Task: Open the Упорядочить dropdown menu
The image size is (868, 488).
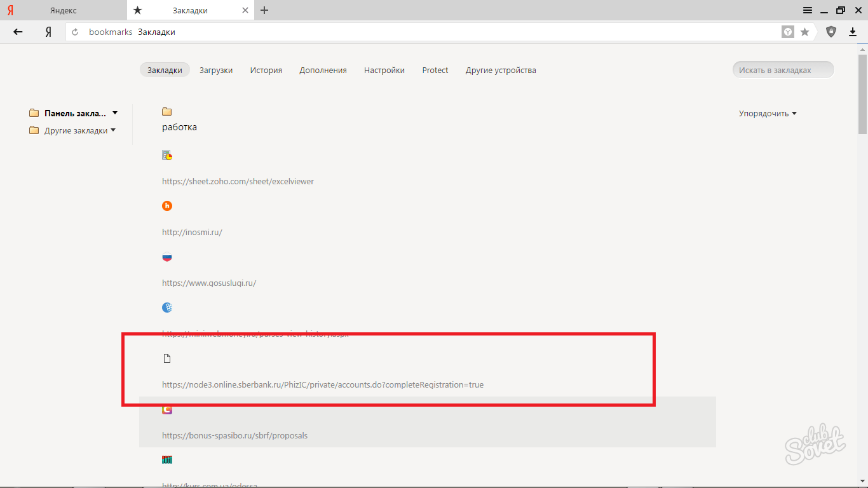Action: click(768, 114)
